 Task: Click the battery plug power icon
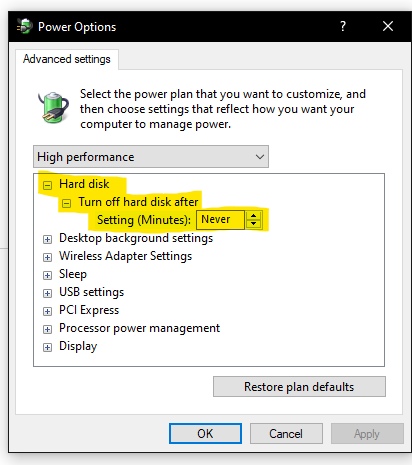53,107
